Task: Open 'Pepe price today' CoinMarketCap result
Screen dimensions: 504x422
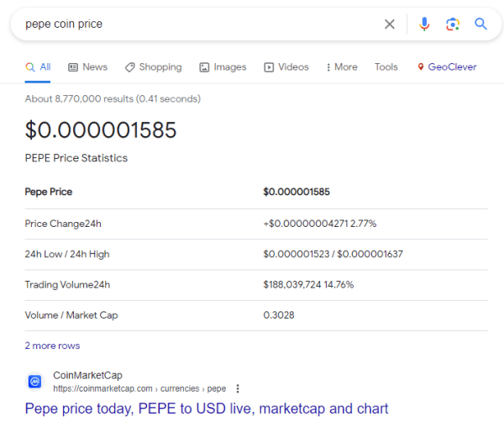Action: point(207,409)
